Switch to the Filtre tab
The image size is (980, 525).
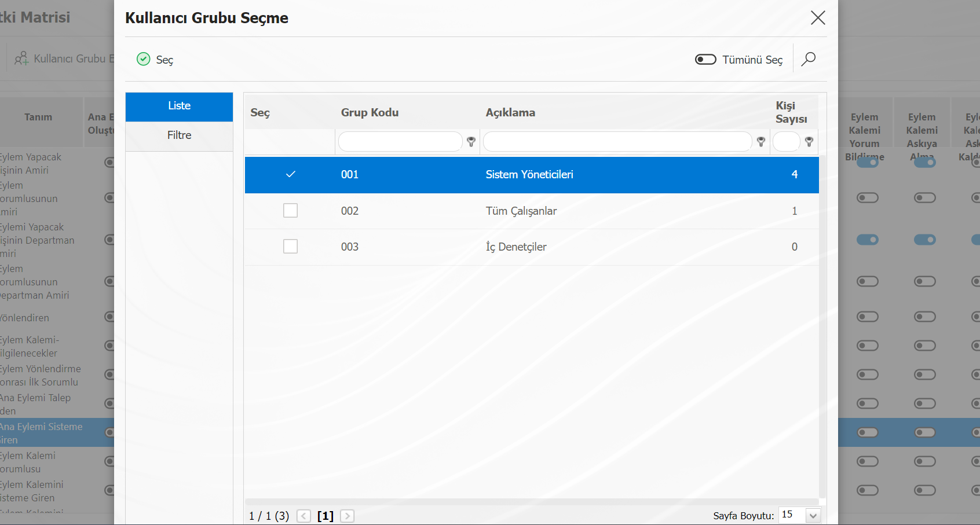pyautogui.click(x=179, y=135)
